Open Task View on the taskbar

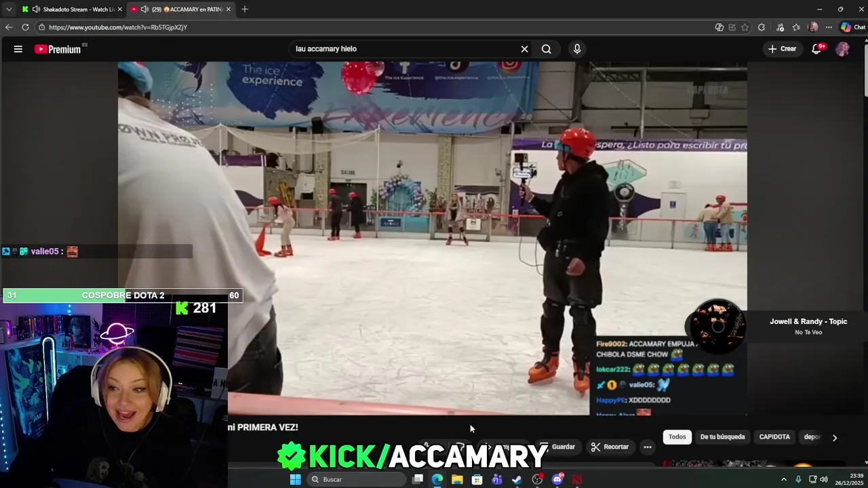[418, 479]
